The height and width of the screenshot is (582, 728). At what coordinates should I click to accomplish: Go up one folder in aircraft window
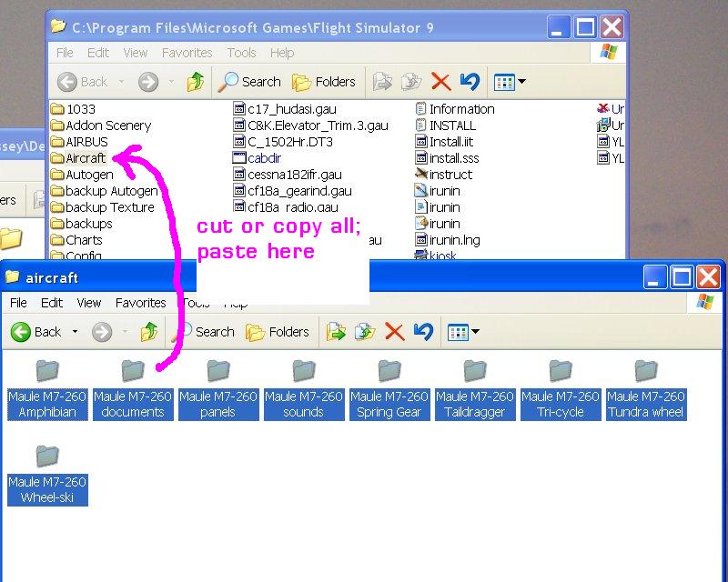point(149,332)
